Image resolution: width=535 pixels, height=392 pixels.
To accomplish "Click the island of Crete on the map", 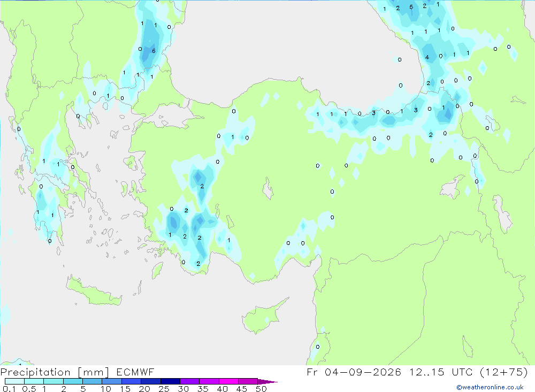I will [94, 291].
